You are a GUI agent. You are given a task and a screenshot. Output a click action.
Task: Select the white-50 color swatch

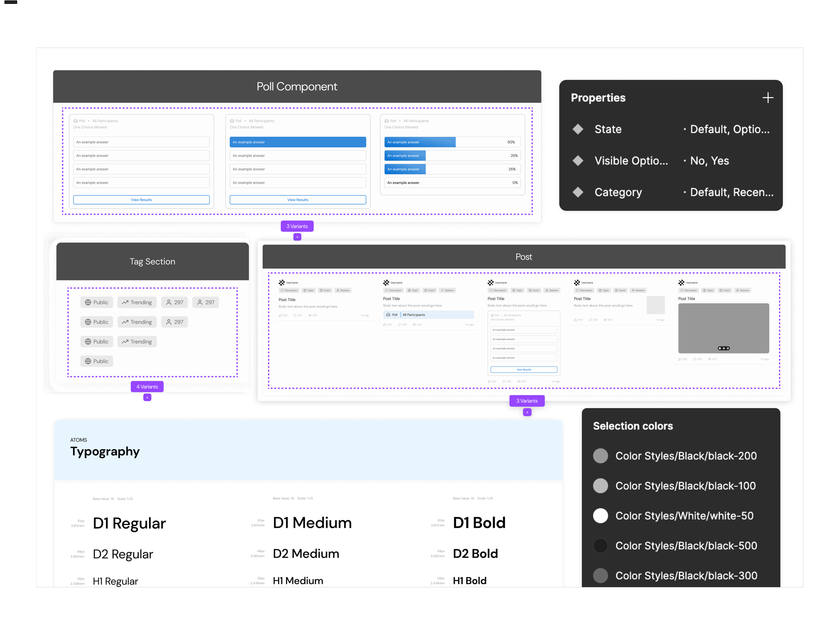(x=600, y=515)
